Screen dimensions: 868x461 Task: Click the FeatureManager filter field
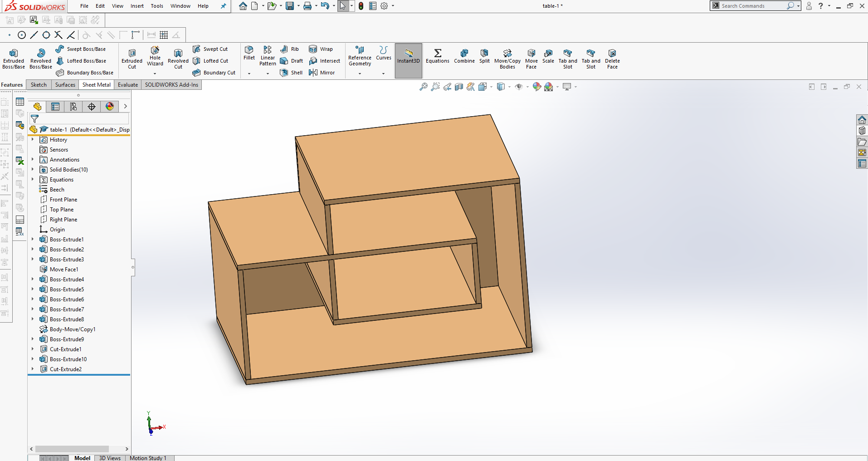79,119
